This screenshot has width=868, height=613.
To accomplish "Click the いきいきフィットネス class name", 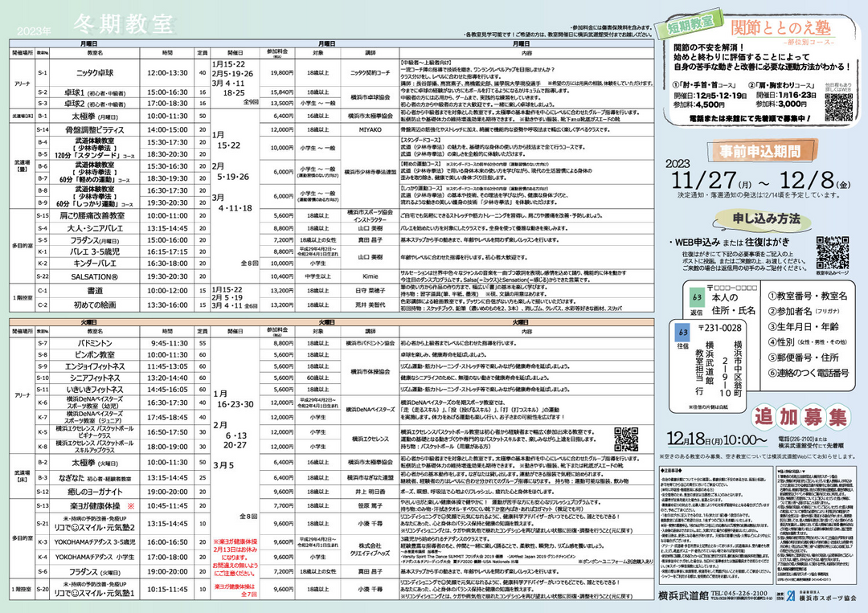I will coord(95,390).
